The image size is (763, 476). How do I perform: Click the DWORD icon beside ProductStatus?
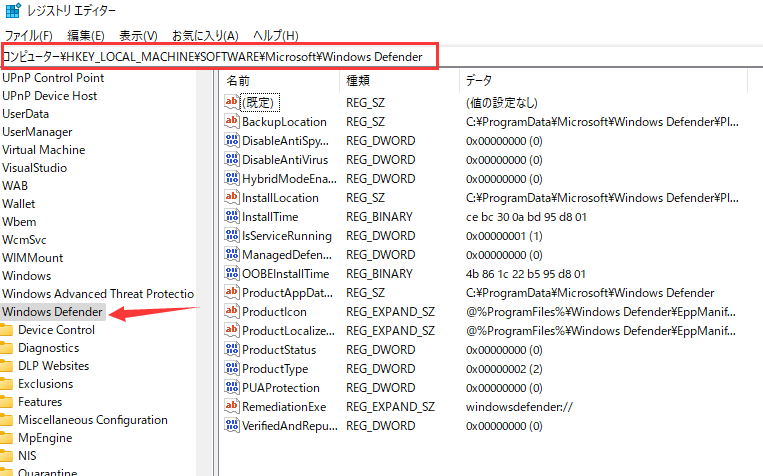coord(232,349)
